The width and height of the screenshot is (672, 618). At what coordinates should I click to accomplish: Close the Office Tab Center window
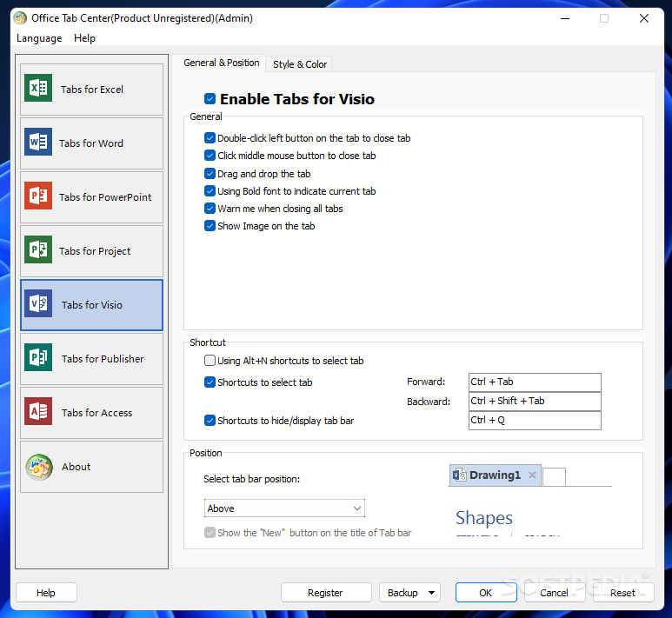pyautogui.click(x=643, y=18)
